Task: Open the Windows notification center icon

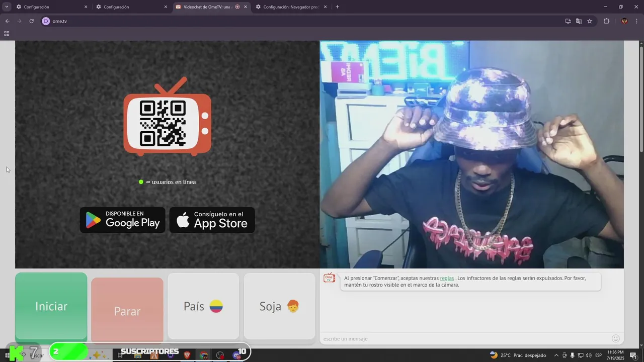Action: coord(633,355)
